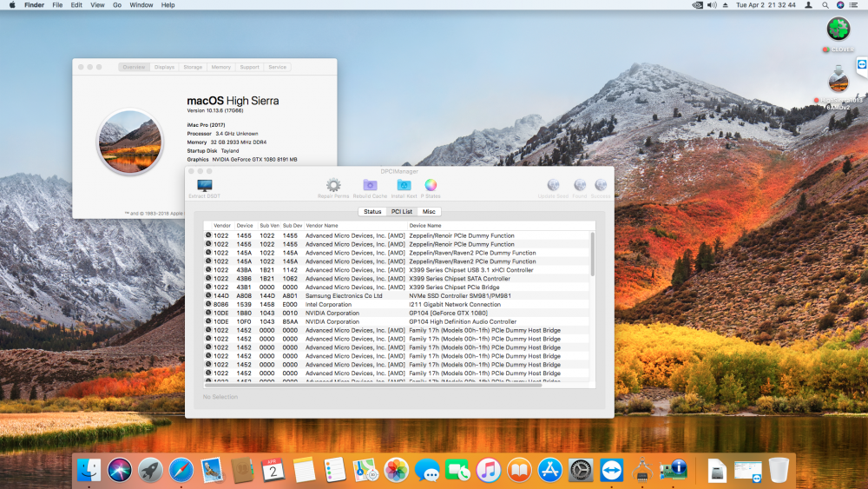Launch Siri from the Dock

point(120,470)
